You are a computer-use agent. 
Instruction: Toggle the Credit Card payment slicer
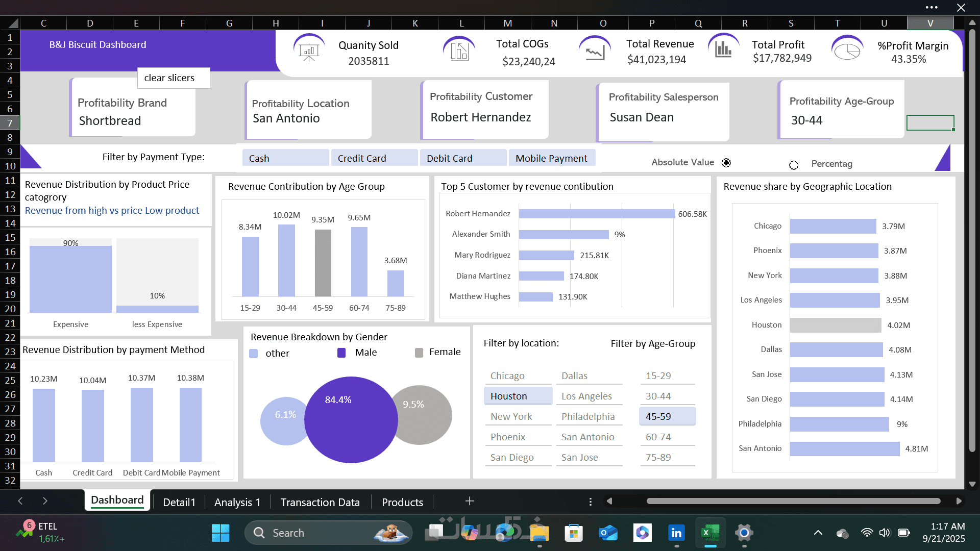point(374,158)
